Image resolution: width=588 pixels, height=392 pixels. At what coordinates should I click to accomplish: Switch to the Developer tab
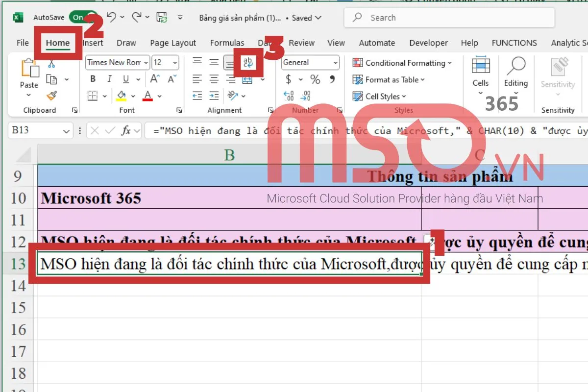pos(429,43)
